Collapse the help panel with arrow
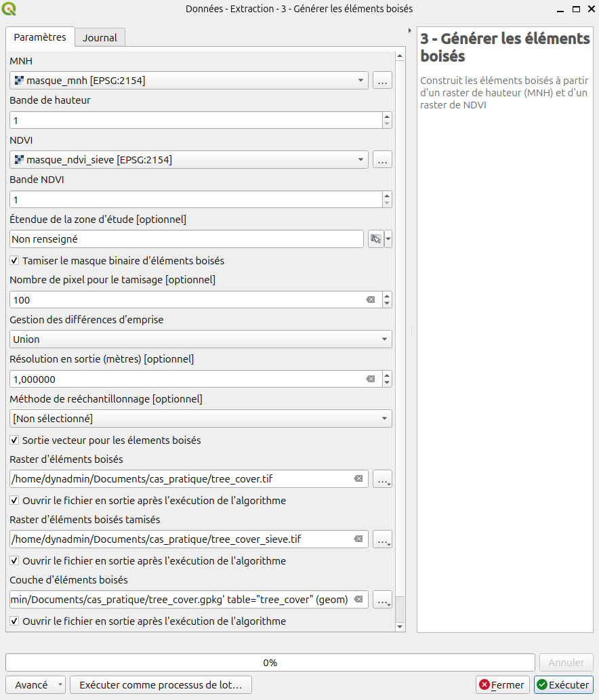The image size is (599, 700). pyautogui.click(x=410, y=30)
